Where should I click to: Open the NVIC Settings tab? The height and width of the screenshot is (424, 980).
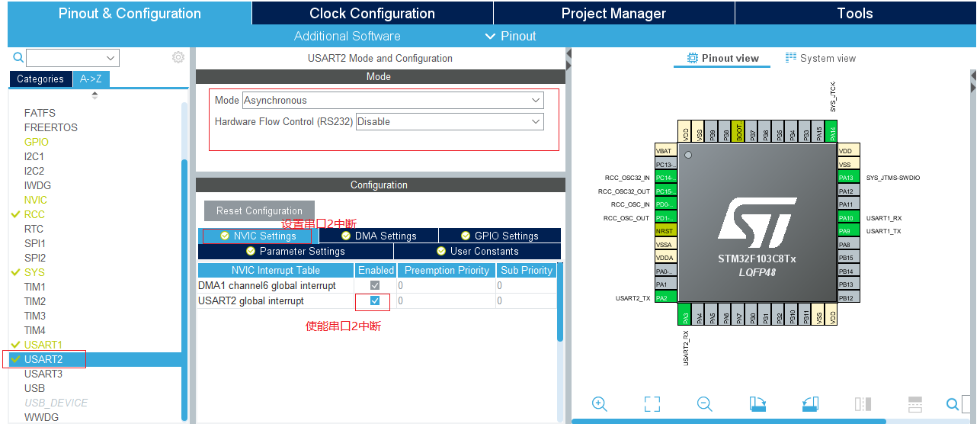258,236
